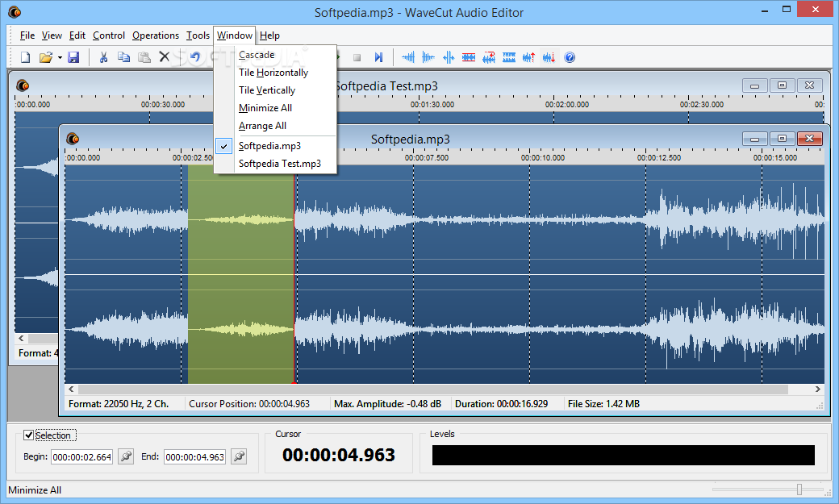This screenshot has height=504, width=839.
Task: Click the Format: 22050 Hz, 2 Ch. status
Action: pos(119,404)
